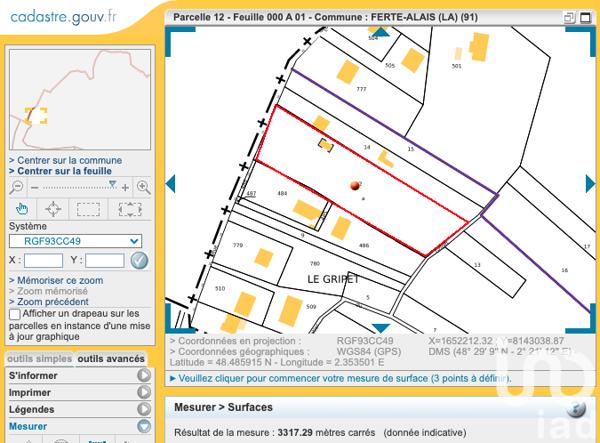Select the rectangle zoom selection tool

click(90, 209)
